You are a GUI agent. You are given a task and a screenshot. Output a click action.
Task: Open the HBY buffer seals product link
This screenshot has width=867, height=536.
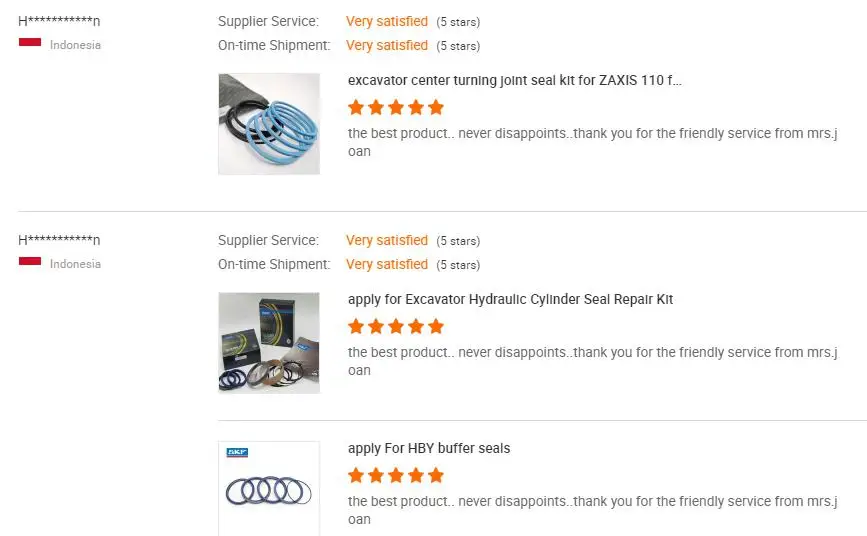pos(429,448)
